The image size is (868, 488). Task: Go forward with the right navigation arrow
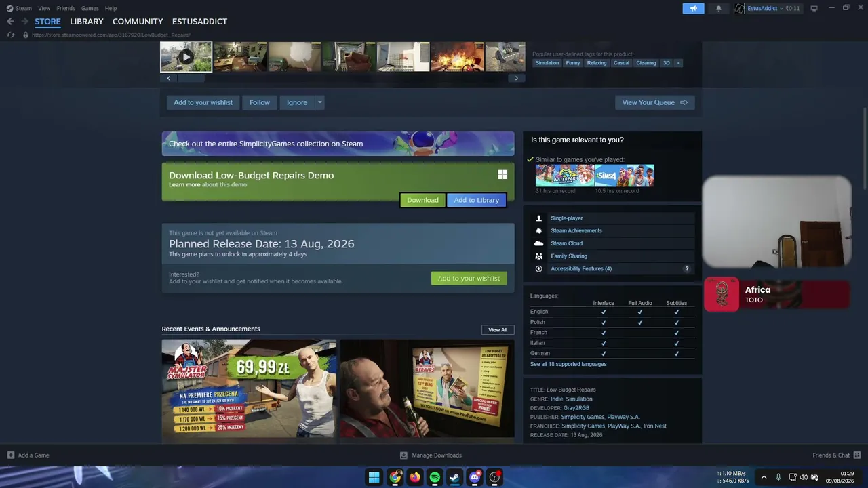(24, 22)
